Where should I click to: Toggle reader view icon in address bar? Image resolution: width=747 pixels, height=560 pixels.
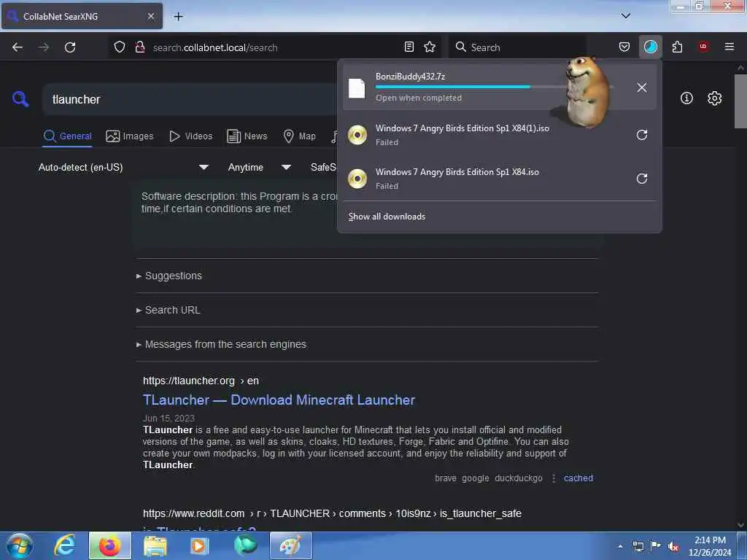click(409, 47)
